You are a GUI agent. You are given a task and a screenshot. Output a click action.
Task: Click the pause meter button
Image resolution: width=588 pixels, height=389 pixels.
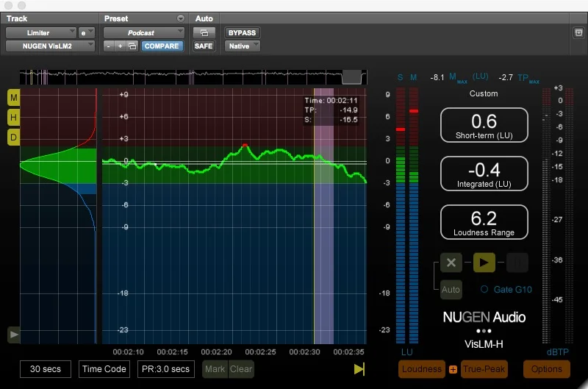tap(517, 263)
